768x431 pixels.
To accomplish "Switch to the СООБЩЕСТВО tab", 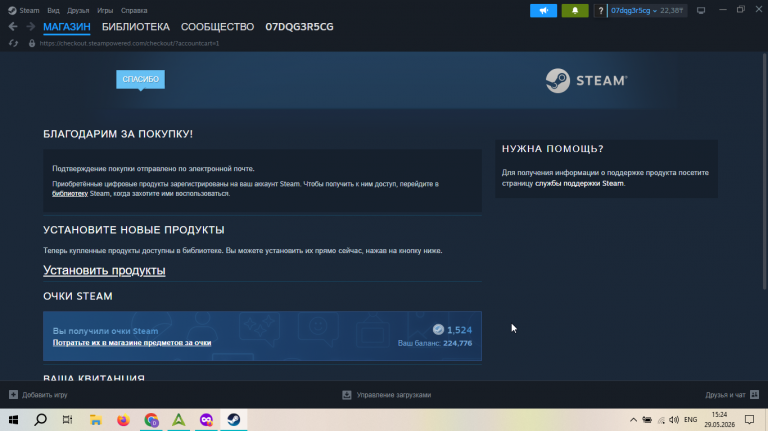I will coord(217,27).
